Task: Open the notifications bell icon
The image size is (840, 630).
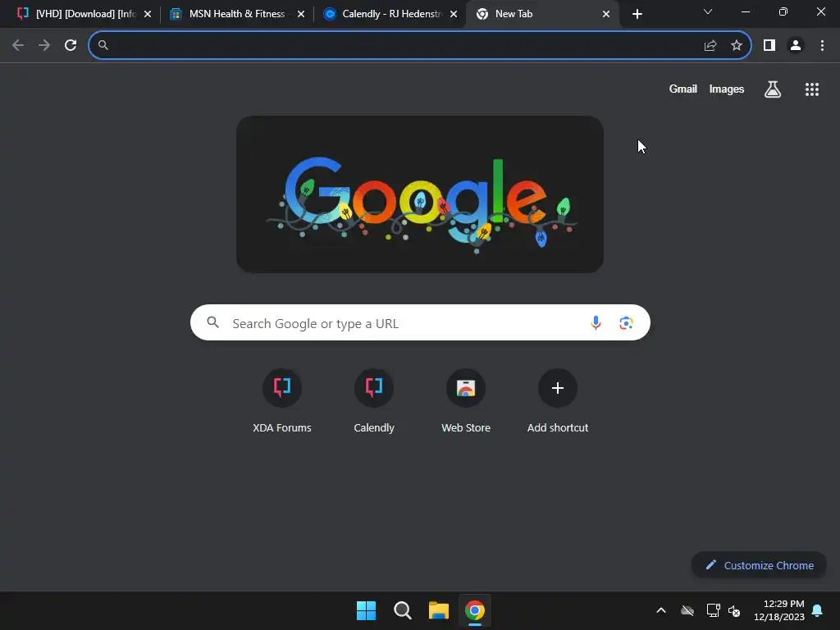Action: pos(818,610)
